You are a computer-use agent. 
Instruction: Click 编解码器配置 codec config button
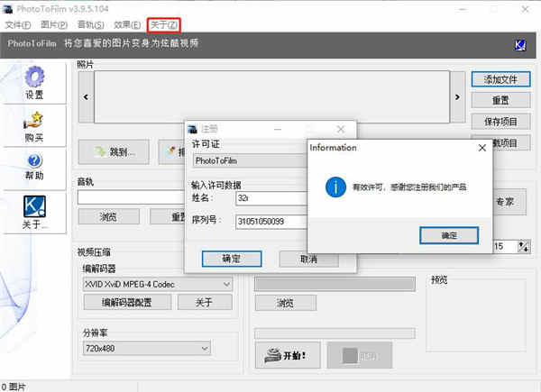(127, 303)
